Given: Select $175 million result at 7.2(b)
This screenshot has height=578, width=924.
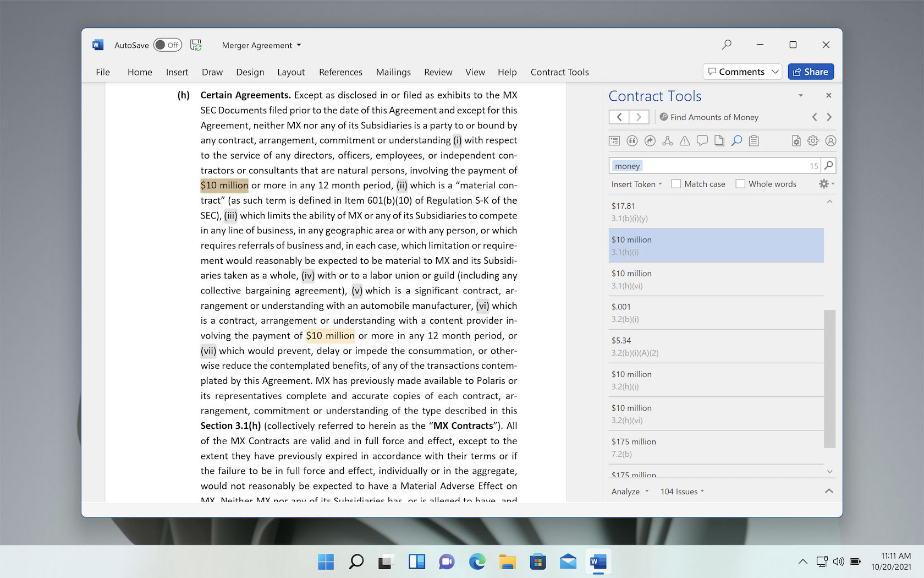Looking at the screenshot, I should point(716,448).
